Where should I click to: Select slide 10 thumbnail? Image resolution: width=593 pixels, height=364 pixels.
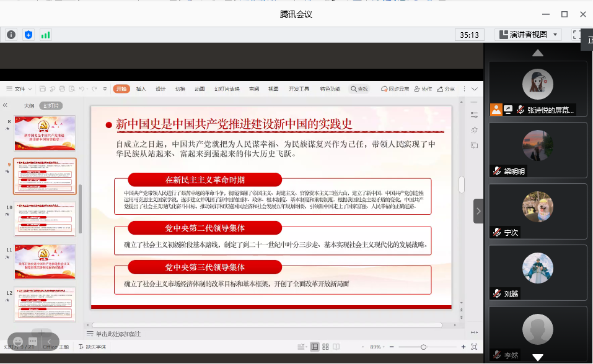coord(45,219)
